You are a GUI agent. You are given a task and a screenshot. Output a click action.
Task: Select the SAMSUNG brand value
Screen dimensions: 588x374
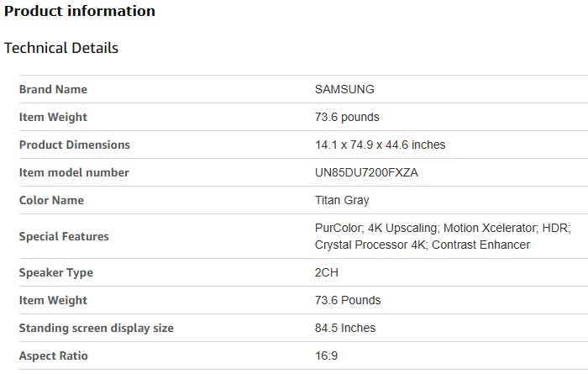click(344, 89)
